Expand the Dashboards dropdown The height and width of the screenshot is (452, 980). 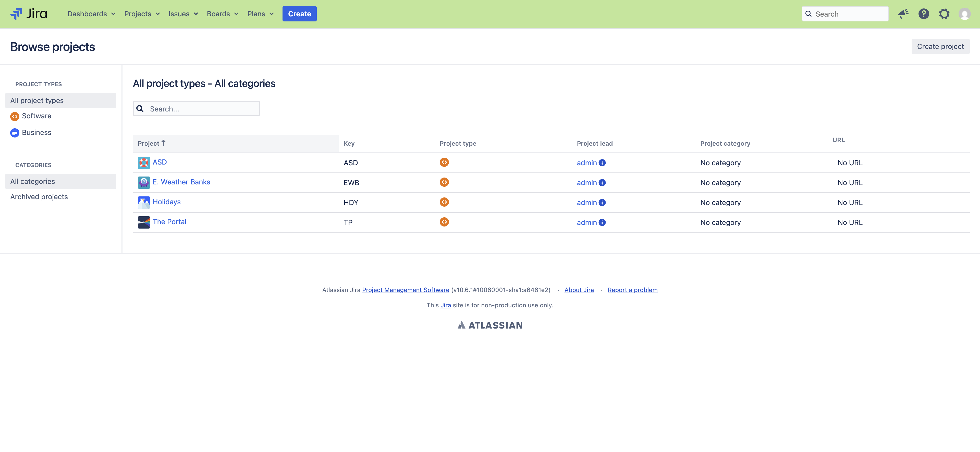coord(91,14)
